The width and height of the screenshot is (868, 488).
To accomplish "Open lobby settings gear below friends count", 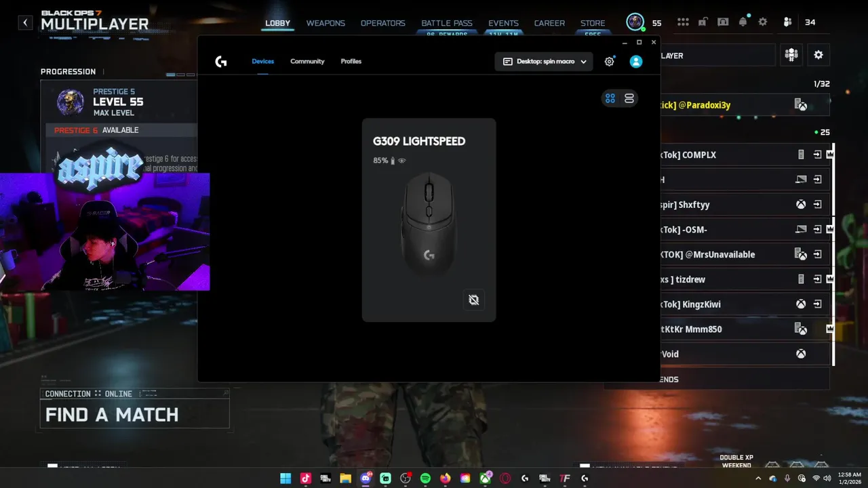I will pos(818,55).
